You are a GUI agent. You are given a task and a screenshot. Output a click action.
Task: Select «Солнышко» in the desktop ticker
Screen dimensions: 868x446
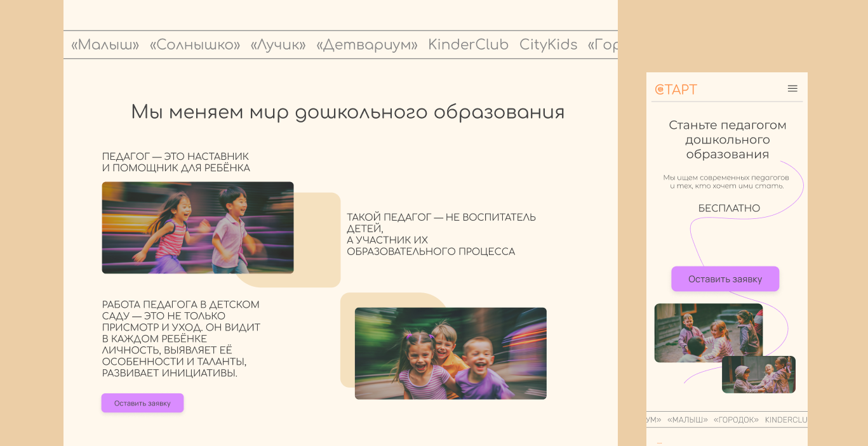click(x=194, y=45)
